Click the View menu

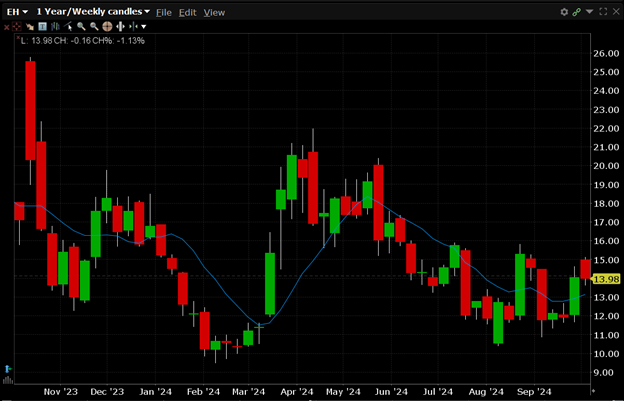(x=211, y=11)
